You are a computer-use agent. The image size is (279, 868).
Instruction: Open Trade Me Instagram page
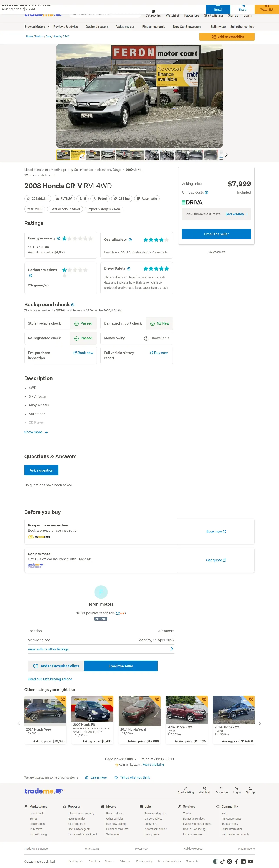pyautogui.click(x=229, y=861)
